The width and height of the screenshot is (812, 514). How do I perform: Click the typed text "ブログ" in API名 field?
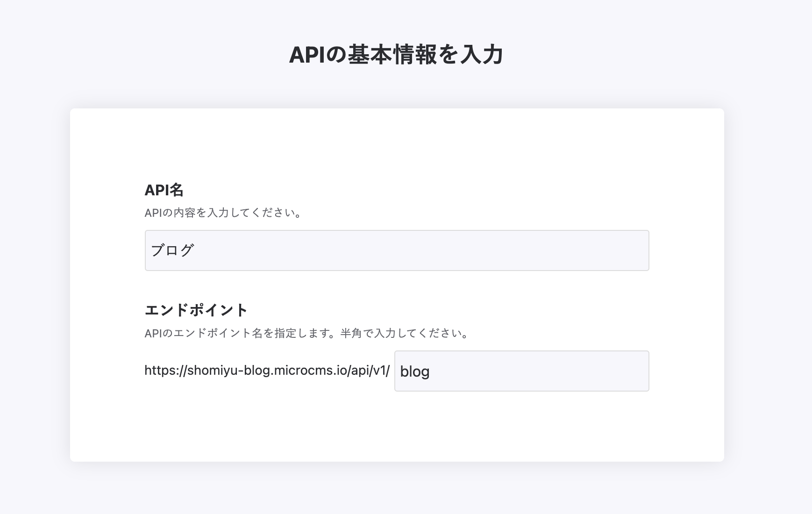click(172, 250)
